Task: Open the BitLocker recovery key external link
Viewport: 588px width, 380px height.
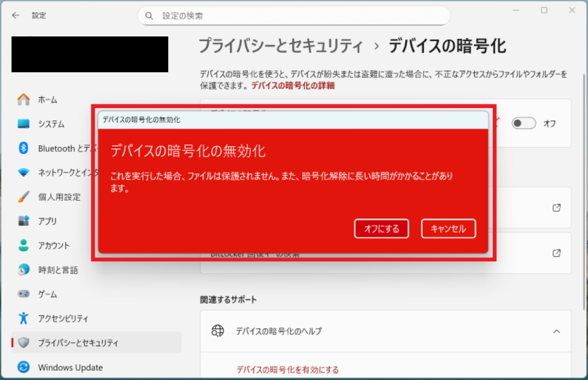Action: pyautogui.click(x=556, y=253)
